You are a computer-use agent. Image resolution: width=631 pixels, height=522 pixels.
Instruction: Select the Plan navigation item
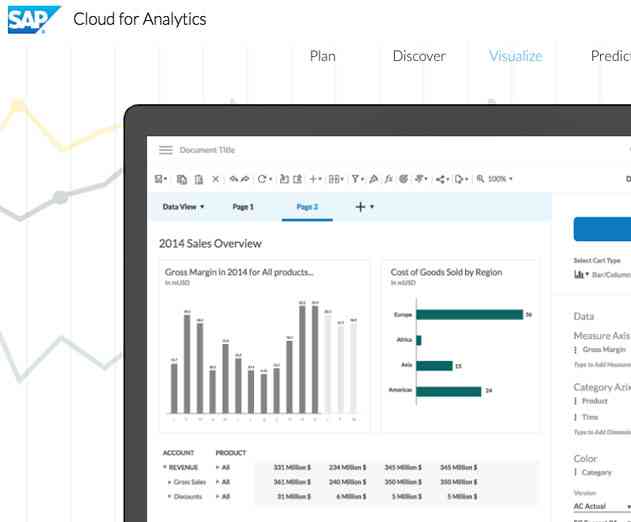click(x=322, y=56)
